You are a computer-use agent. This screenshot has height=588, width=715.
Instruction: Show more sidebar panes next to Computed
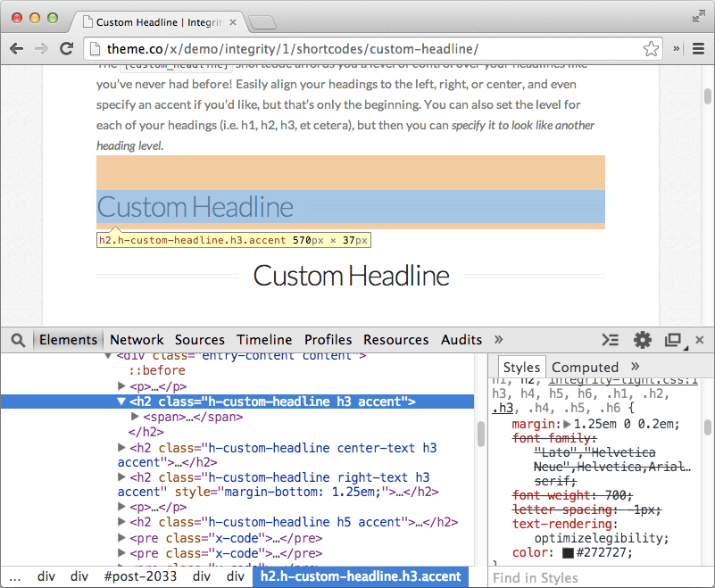636,366
